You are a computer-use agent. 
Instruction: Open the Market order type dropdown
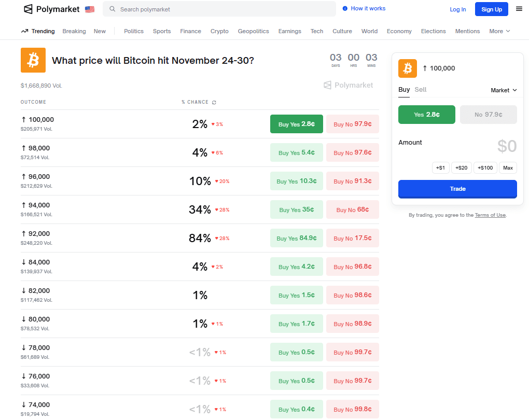[x=504, y=90]
